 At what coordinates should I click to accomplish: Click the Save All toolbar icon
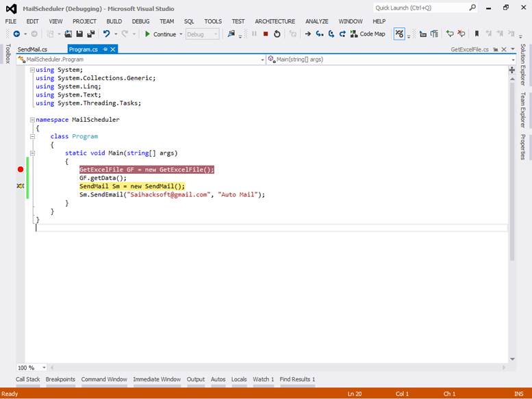(91, 34)
